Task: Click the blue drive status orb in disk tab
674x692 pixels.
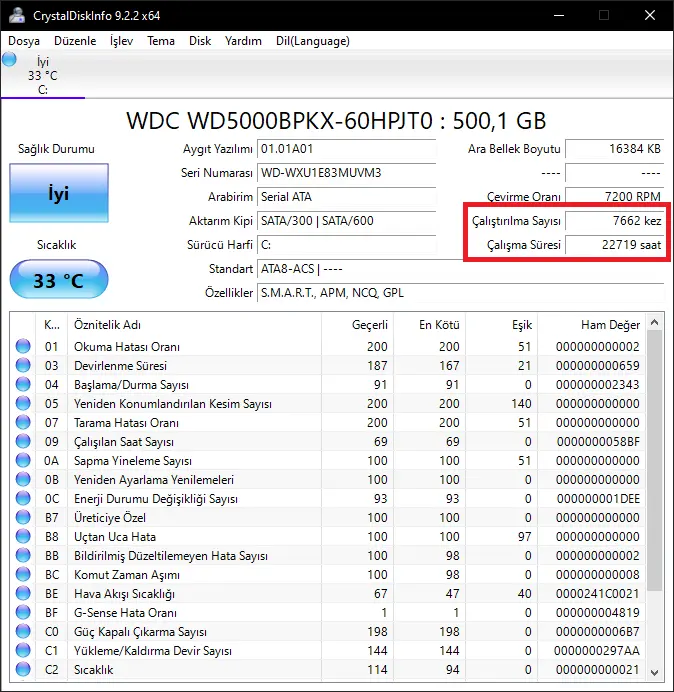Action: 9,60
